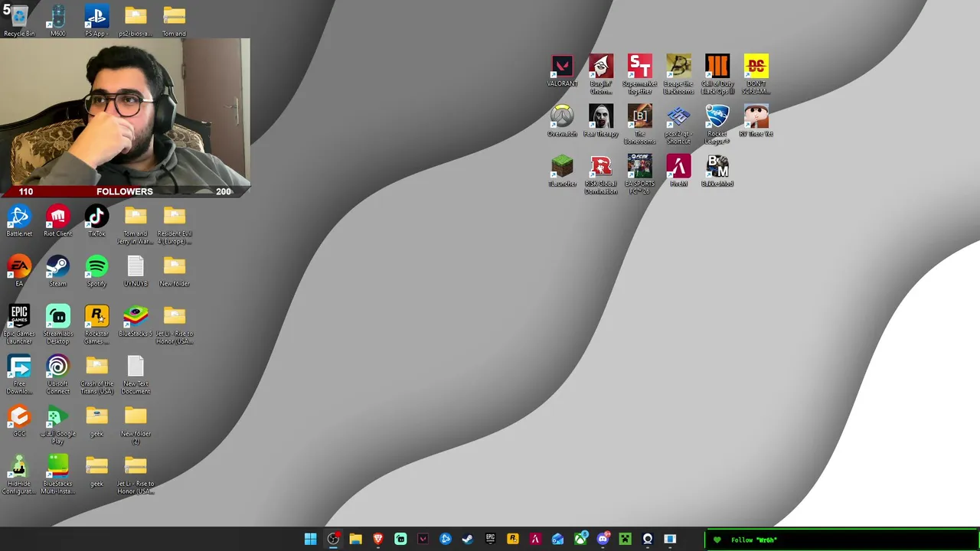Launch Rocket League desktop shortcut
The width and height of the screenshot is (980, 551).
tap(717, 125)
